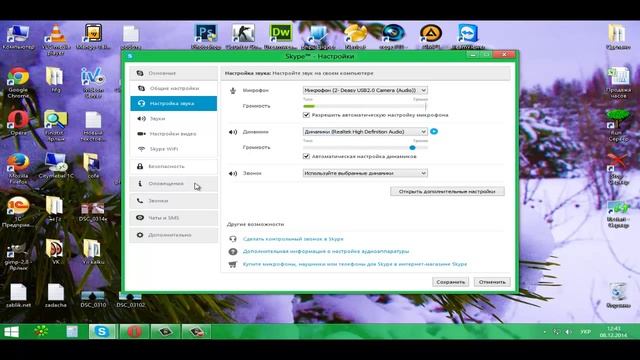Screen dimensions: 640x360
Task: Click the speaker icon next to Динамики
Action: (x=233, y=132)
